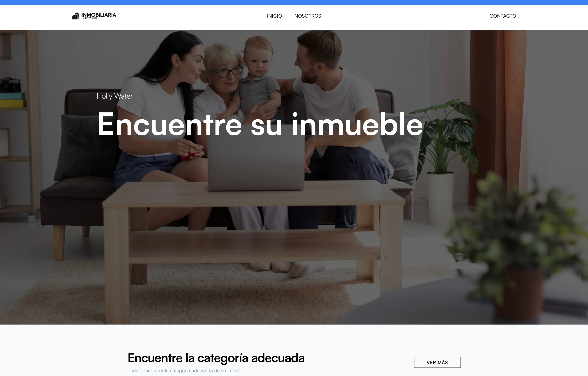
Task: Click the wooden coffee table lower shelf
Action: [254, 246]
